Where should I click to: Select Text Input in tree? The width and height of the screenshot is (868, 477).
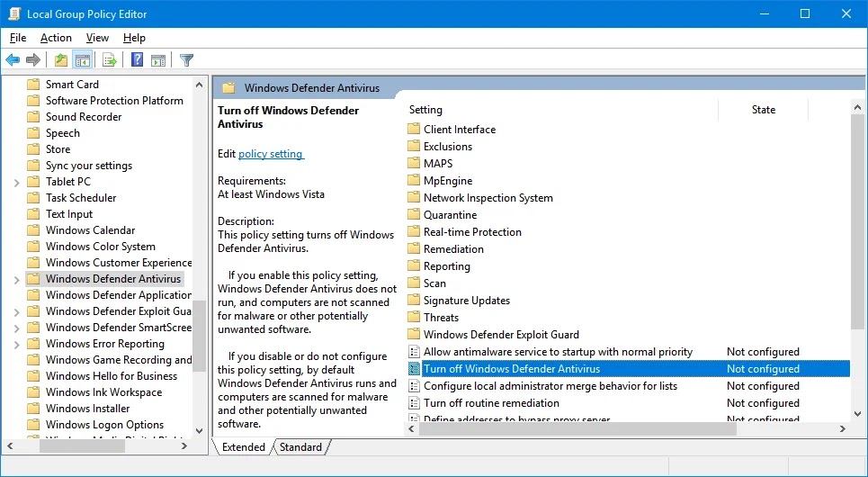coord(69,214)
